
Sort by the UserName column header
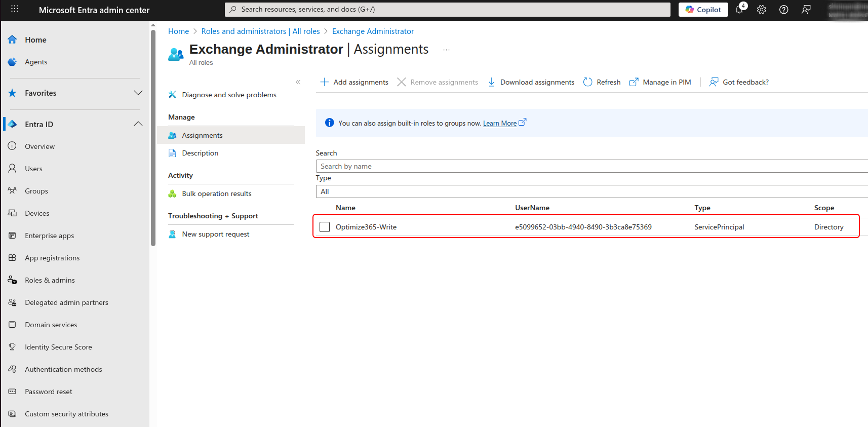tap(532, 208)
